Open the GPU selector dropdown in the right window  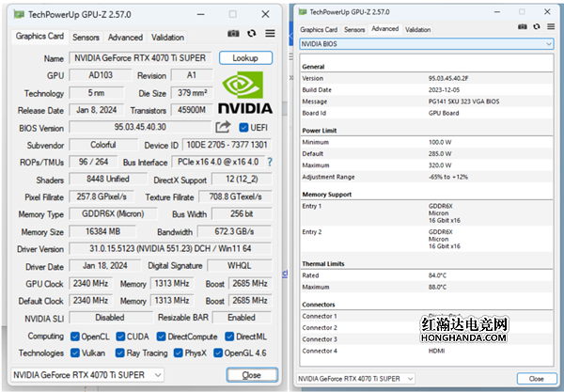pyautogui.click(x=355, y=378)
